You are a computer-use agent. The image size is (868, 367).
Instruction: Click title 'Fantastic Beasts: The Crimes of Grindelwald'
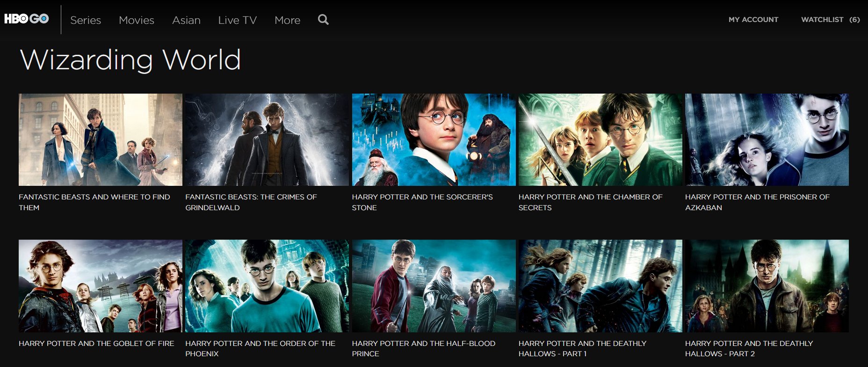[x=251, y=202]
